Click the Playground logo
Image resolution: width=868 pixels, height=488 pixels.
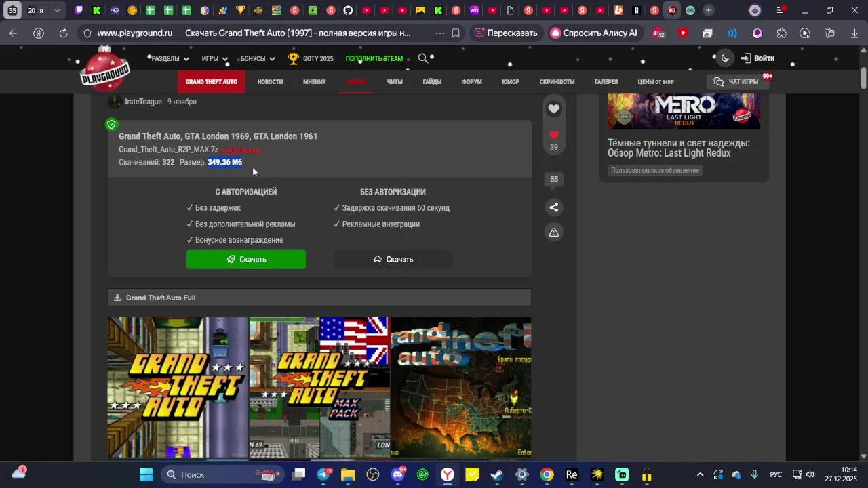105,70
